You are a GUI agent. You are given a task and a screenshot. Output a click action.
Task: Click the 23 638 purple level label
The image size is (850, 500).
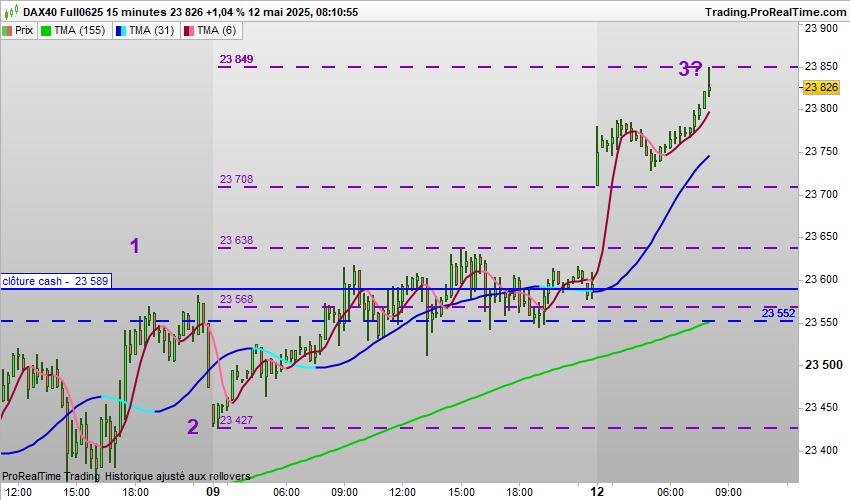236,240
